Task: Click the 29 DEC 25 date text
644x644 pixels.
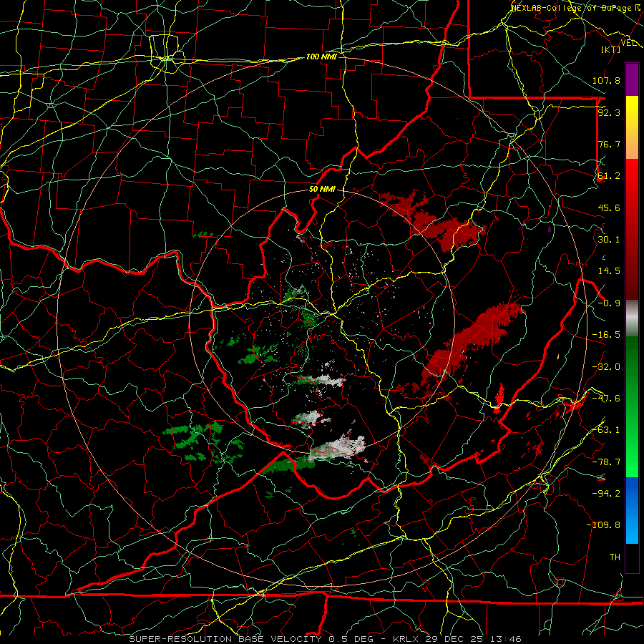Action: [454, 639]
